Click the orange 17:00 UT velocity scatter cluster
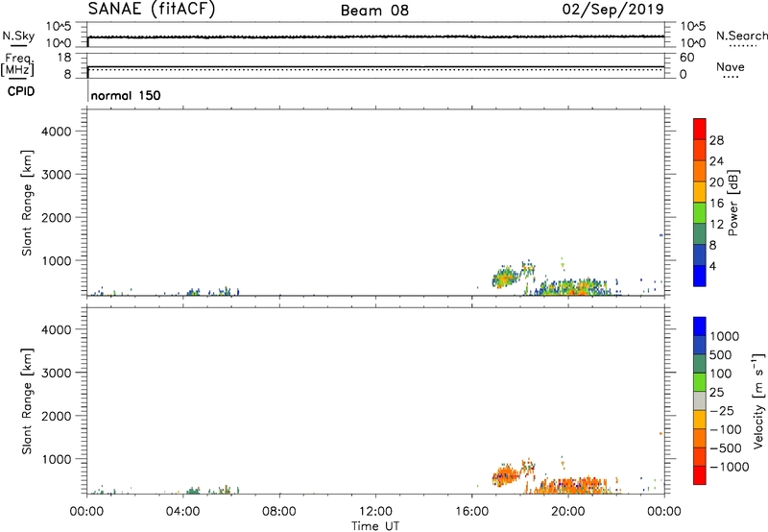The height and width of the screenshot is (532, 768). [506, 475]
